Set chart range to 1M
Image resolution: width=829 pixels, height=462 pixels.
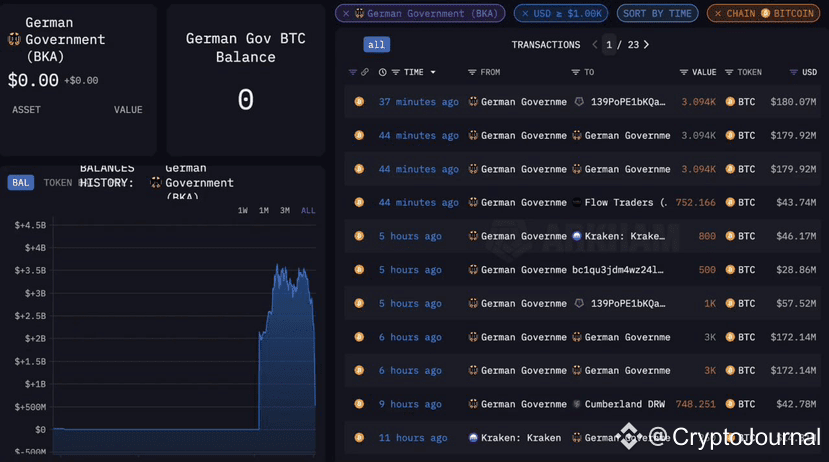264,210
